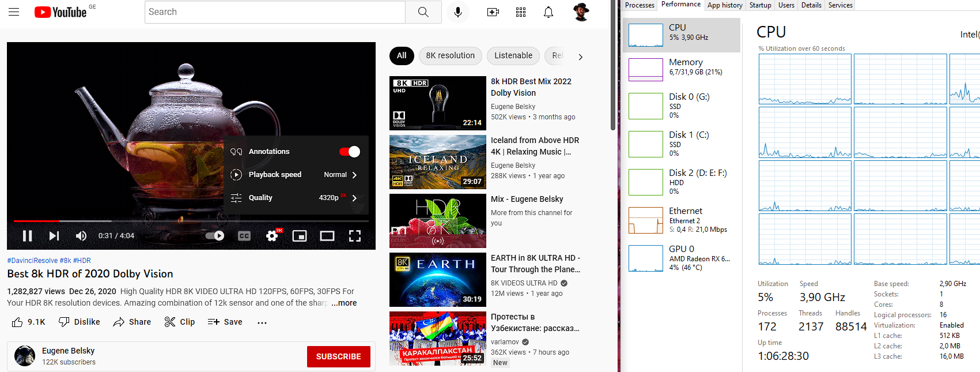Click the search with voice microphone
Image resolution: width=980 pixels, height=372 pixels.
(x=458, y=12)
